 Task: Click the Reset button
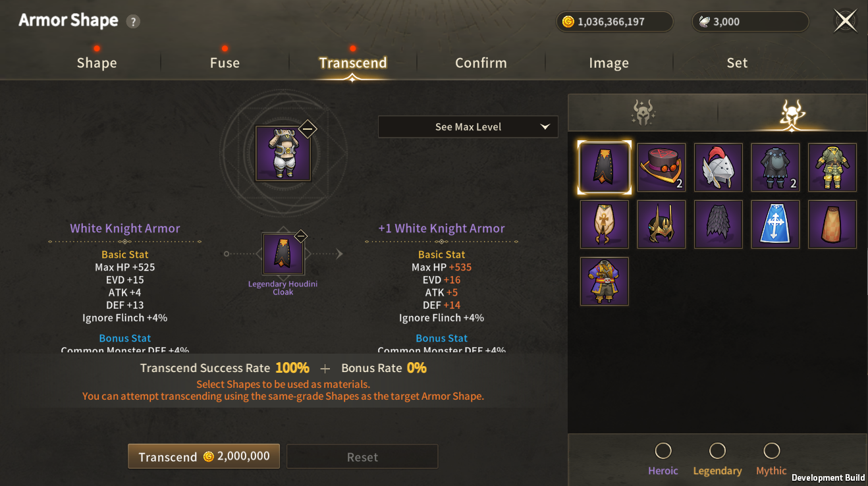tap(362, 457)
